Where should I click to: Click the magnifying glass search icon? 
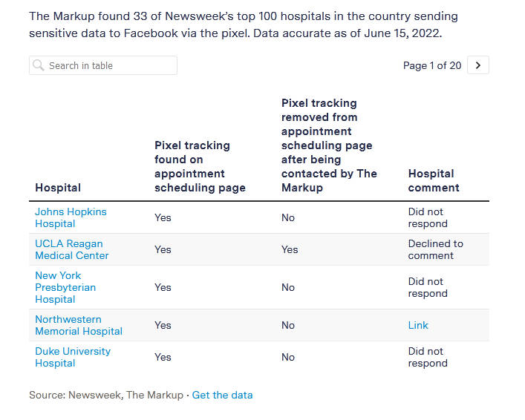39,65
